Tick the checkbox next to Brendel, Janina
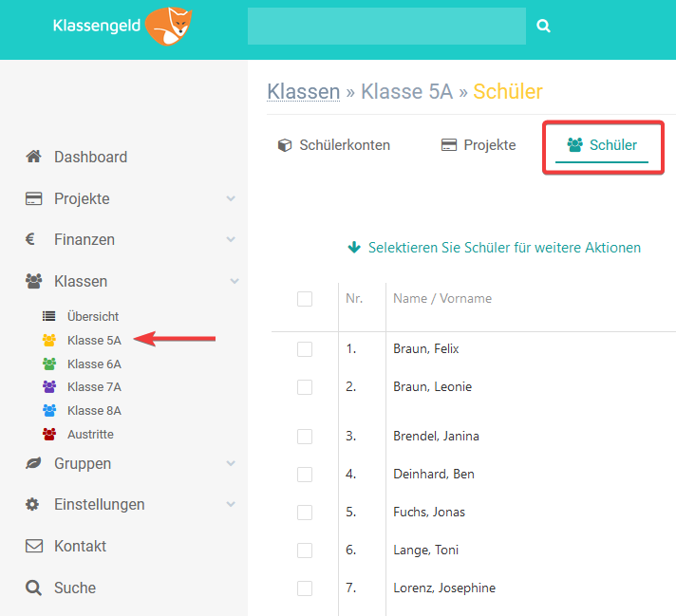The image size is (676, 616). coord(305,437)
